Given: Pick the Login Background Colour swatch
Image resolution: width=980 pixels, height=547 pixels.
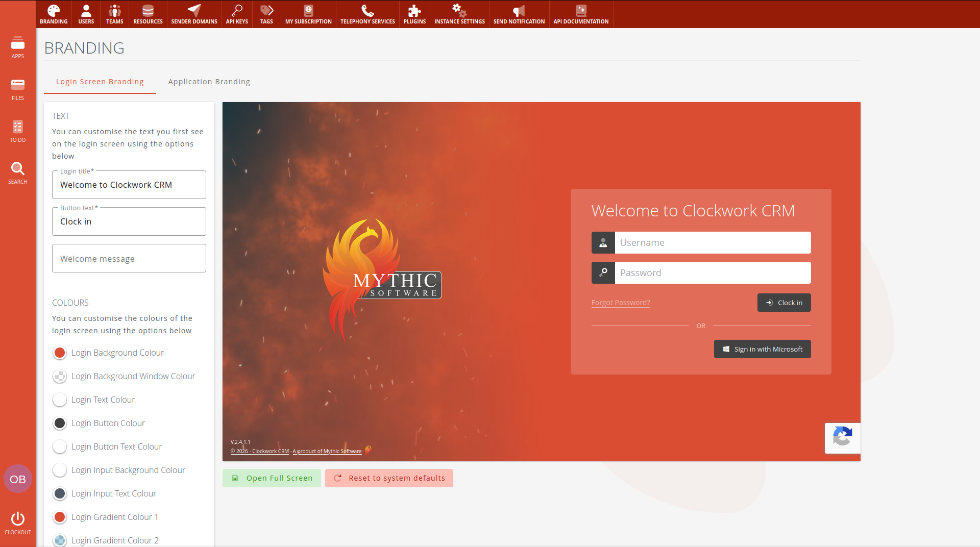Looking at the screenshot, I should 60,353.
